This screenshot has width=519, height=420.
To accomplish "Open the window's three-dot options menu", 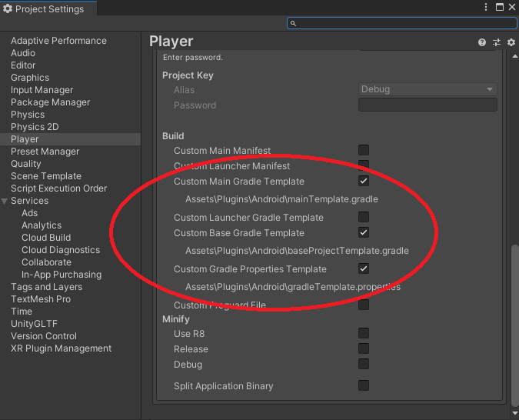I will [486, 7].
